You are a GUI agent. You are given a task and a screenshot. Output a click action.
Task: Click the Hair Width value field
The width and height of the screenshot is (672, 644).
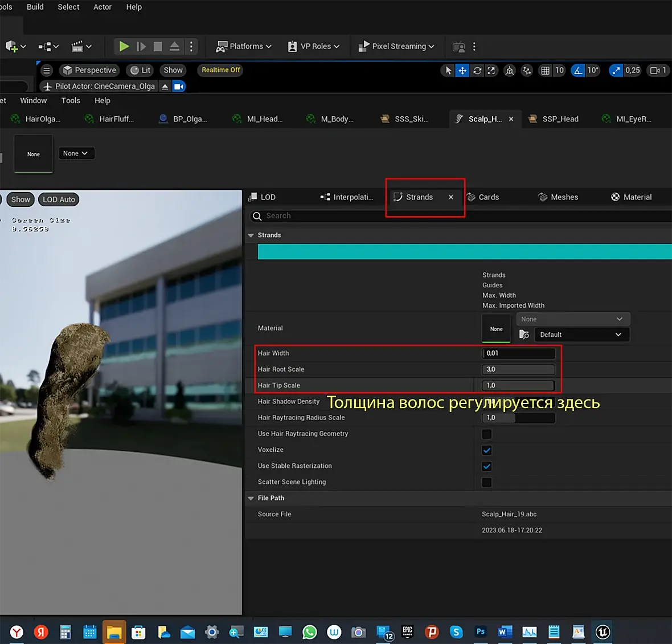click(518, 353)
